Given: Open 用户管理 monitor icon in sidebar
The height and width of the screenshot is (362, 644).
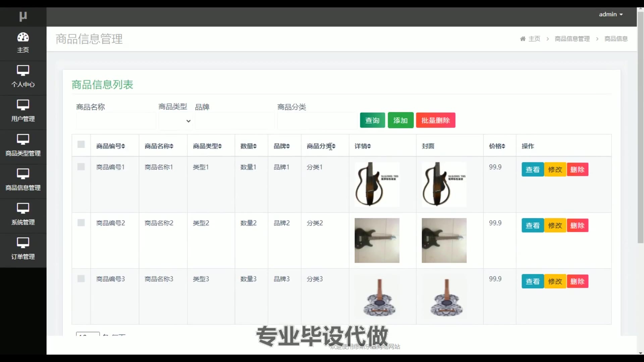Looking at the screenshot, I should [x=23, y=105].
